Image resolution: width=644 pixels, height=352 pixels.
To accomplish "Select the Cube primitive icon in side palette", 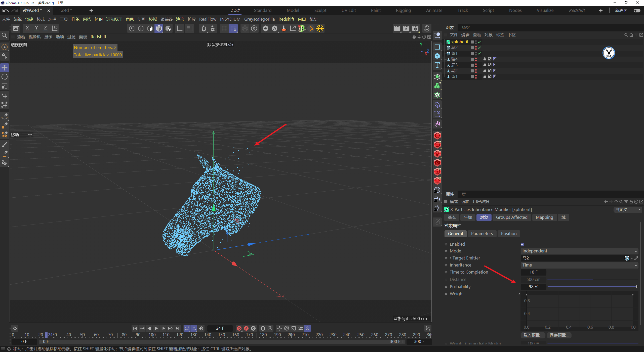I will pyautogui.click(x=437, y=56).
